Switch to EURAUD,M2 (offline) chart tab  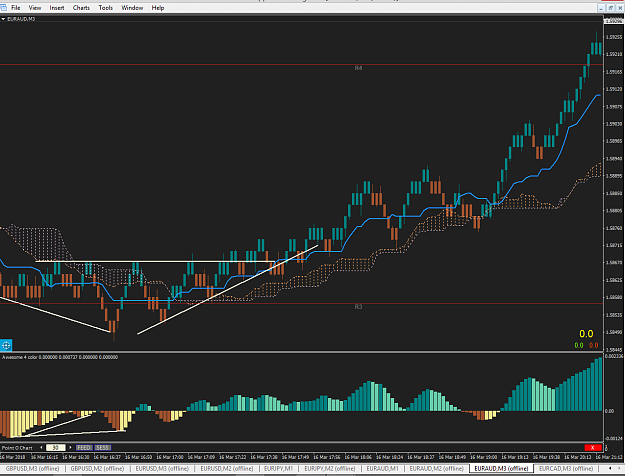click(x=437, y=468)
